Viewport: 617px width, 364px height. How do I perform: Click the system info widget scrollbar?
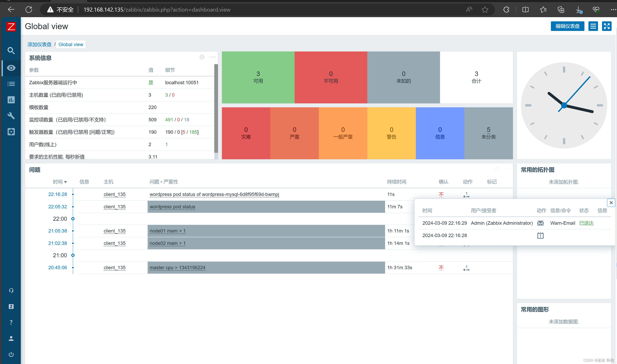click(216, 108)
